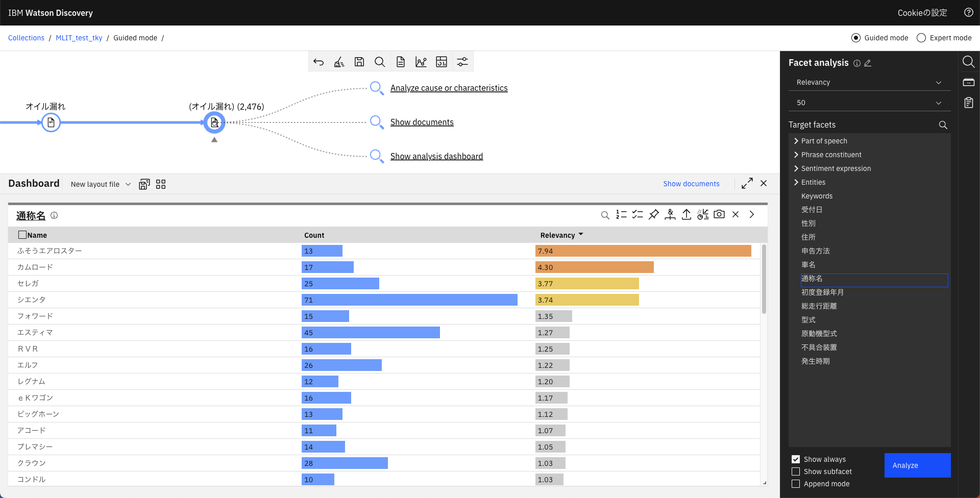This screenshot has width=980, height=498.
Task: Click the search icon in the 通称名 panel toolbar
Action: [605, 215]
